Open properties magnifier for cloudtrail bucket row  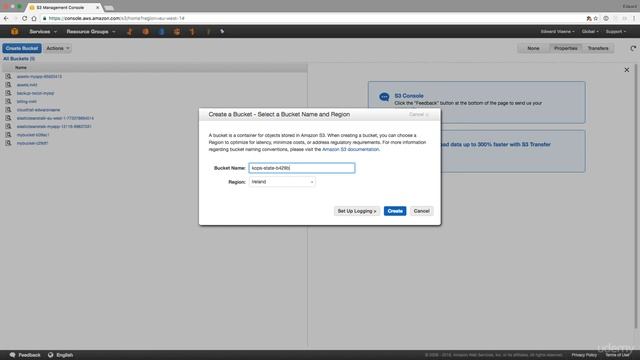(8, 110)
